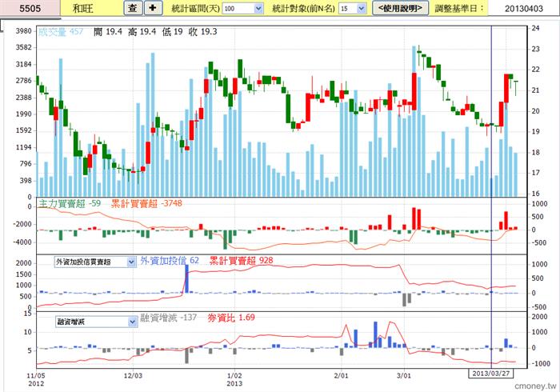Click the 查 search button
The width and height of the screenshot is (560, 392).
[x=133, y=8]
